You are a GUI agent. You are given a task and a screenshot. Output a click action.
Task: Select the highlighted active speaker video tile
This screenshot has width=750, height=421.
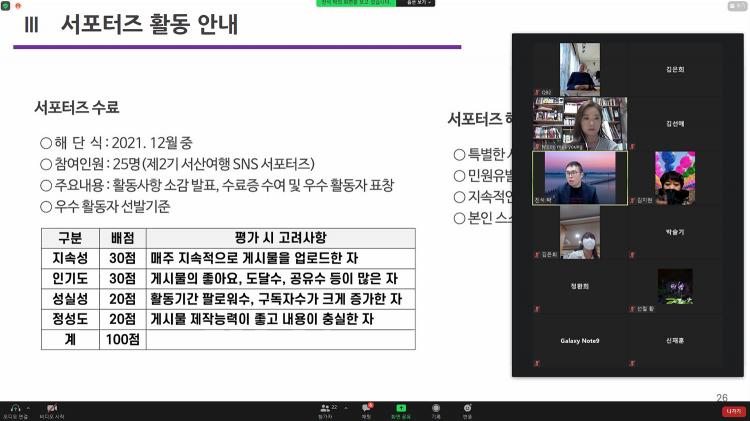(579, 178)
